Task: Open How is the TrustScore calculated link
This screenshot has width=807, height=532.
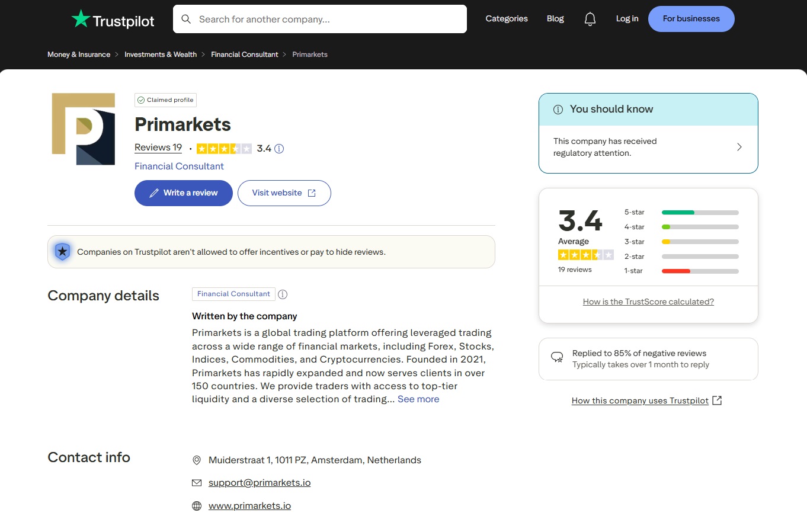Action: tap(648, 302)
